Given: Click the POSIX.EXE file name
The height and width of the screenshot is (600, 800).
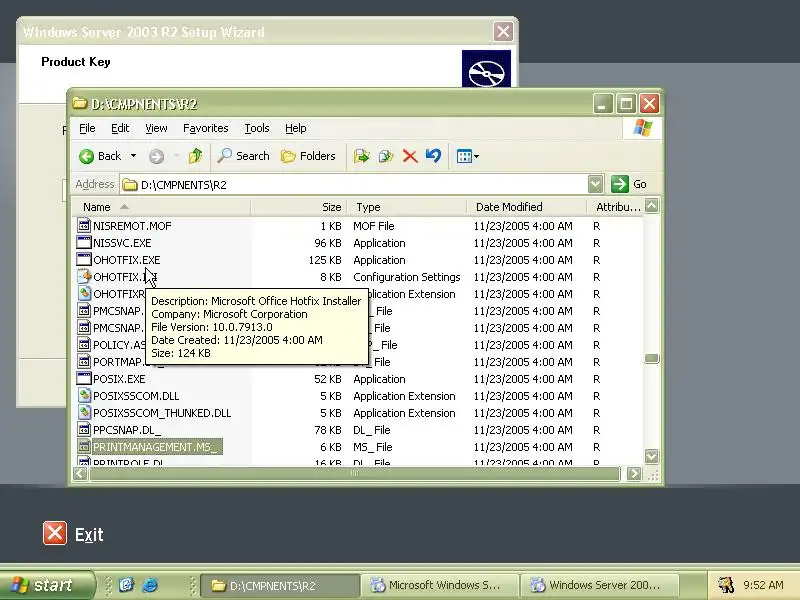Looking at the screenshot, I should point(119,379).
